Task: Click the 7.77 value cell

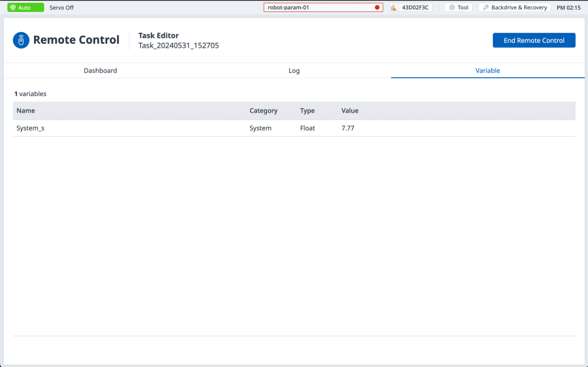Action: point(348,128)
